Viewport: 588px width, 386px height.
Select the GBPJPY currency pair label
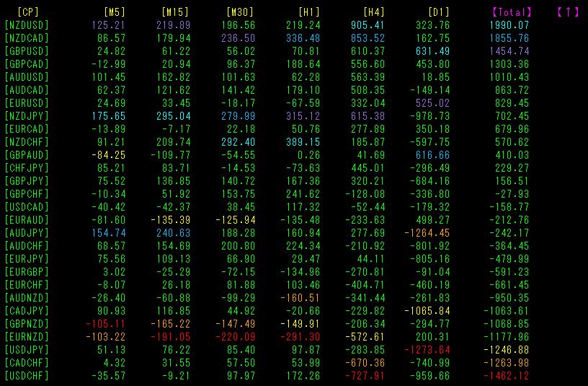[27, 181]
